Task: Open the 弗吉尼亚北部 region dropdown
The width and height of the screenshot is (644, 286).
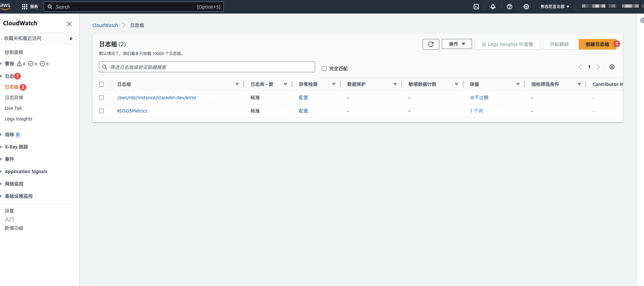Action: pos(555,7)
